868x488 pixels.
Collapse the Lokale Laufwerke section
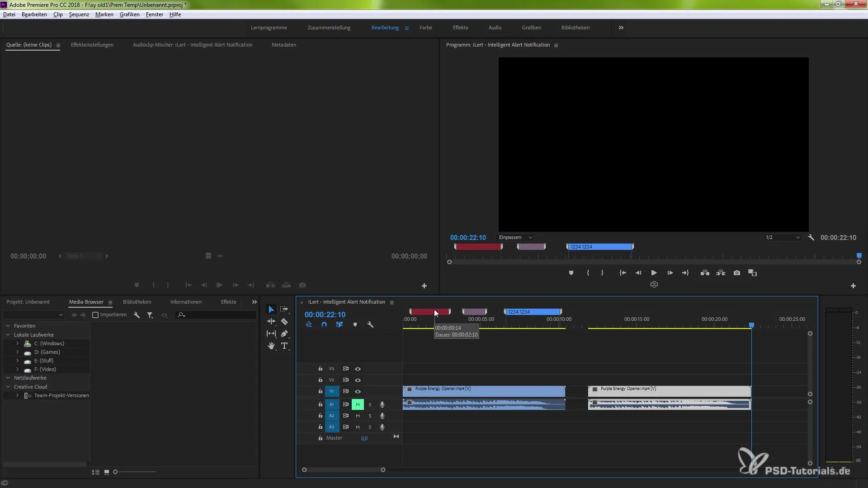(x=8, y=335)
